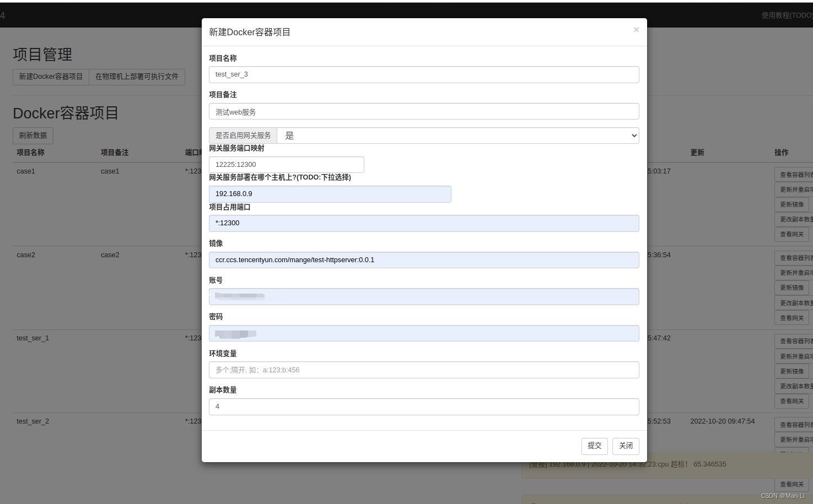Image resolution: width=813 pixels, height=504 pixels.
Task: Click 更新并重启 button in case2 row
Action: coord(794,273)
